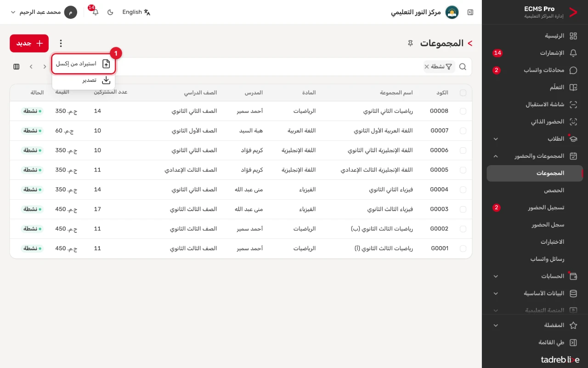Open the الرئيسية dashboard in sidebar
This screenshot has width=588, height=368.
coord(535,36)
